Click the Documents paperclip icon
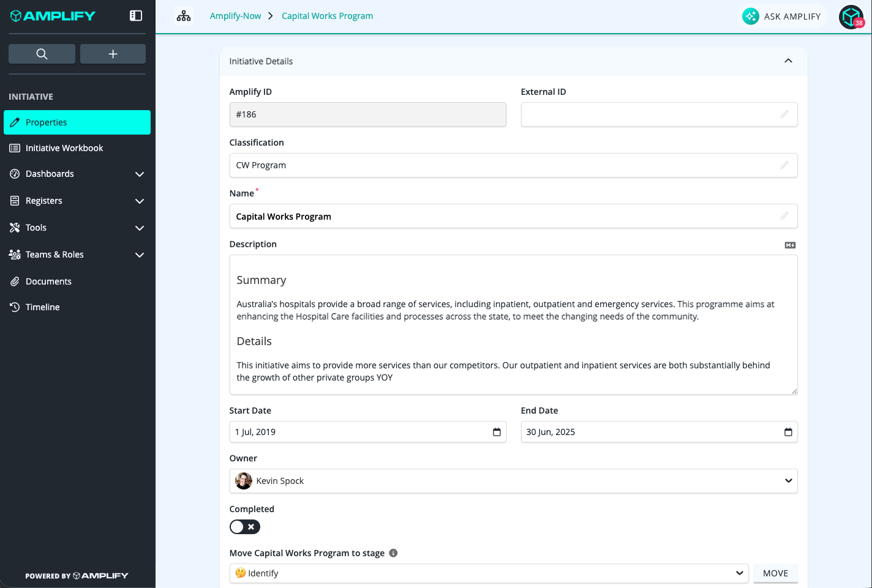 pos(15,281)
